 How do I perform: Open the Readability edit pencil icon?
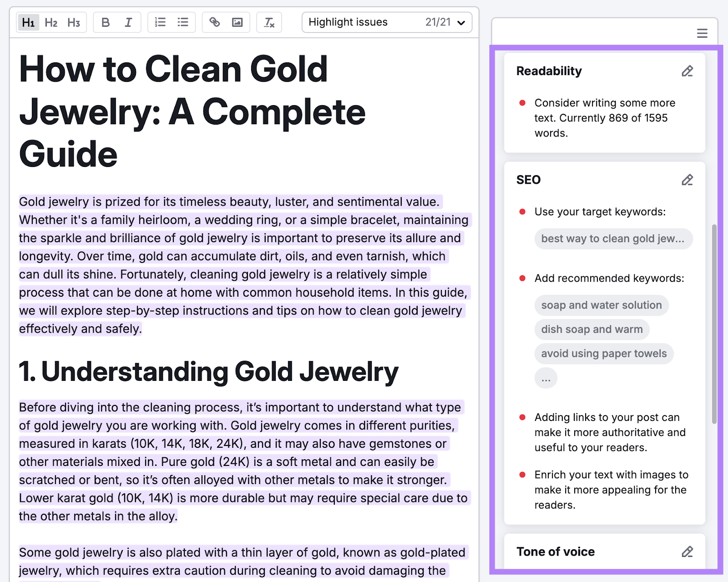687,71
